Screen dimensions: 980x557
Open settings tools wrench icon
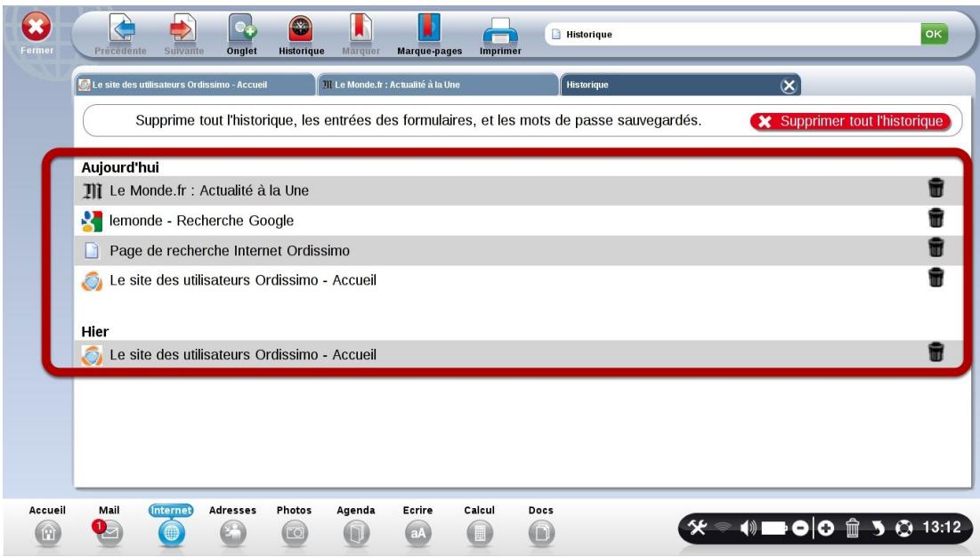[x=697, y=529]
